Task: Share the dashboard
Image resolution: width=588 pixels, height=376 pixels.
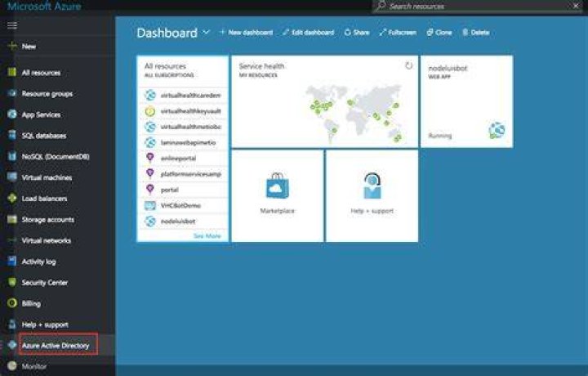Action: pos(357,33)
